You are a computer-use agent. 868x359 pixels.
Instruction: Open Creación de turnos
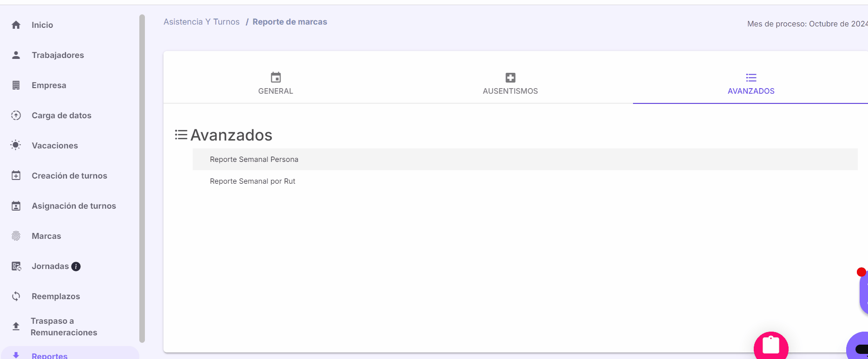(70, 176)
